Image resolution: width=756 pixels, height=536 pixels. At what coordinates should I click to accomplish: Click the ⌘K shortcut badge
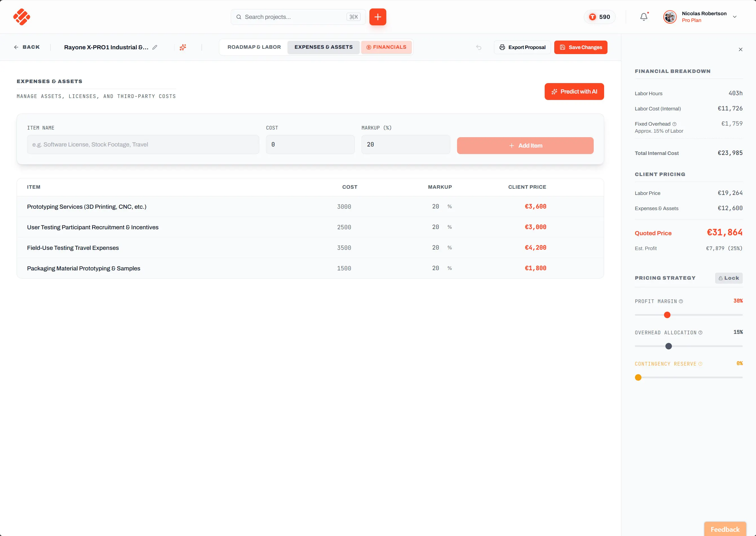coord(354,17)
